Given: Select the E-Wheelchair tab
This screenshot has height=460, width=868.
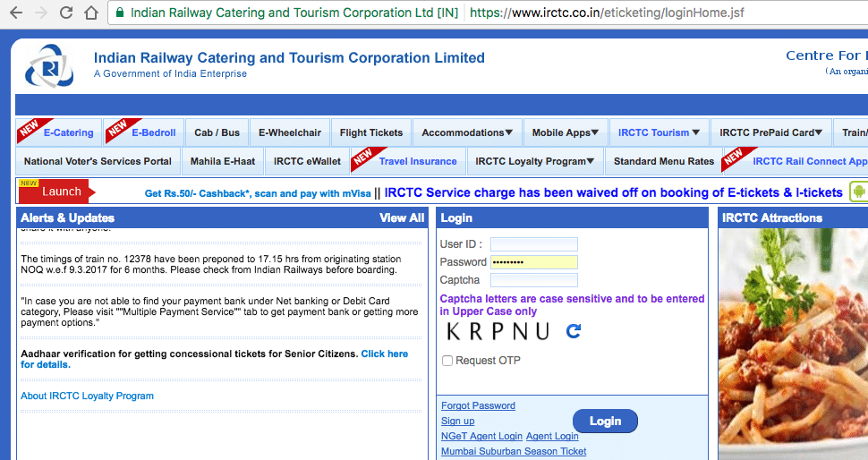Looking at the screenshot, I should click(290, 132).
